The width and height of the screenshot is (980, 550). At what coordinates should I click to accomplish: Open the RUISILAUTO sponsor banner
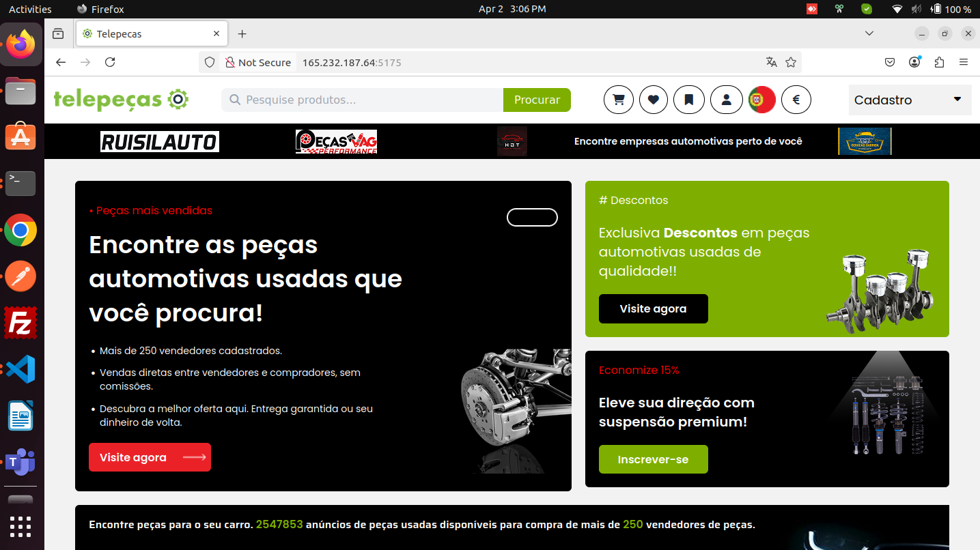tap(159, 141)
